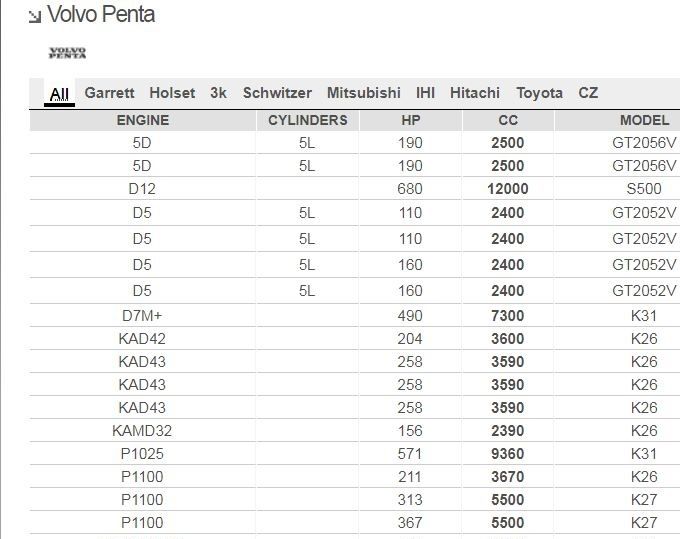
Task: Switch to the Hitachi tab
Action: 475,93
